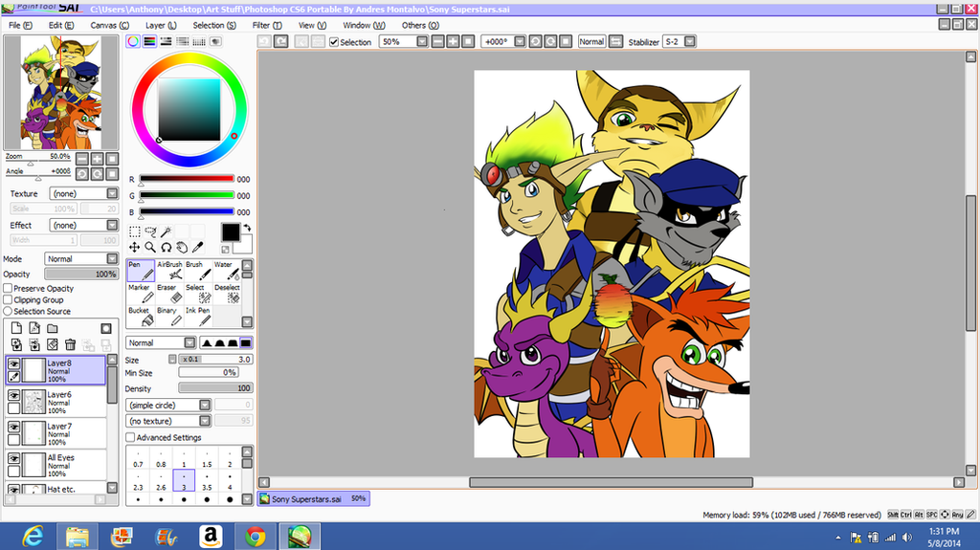Click the Normal view button in toolbar
980x550 pixels.
pyautogui.click(x=591, y=41)
